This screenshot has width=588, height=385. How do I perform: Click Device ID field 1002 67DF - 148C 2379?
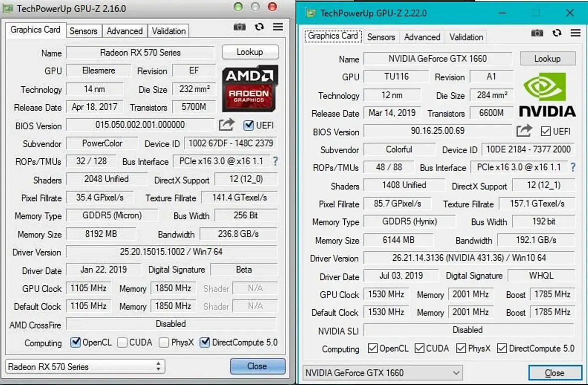(231, 143)
